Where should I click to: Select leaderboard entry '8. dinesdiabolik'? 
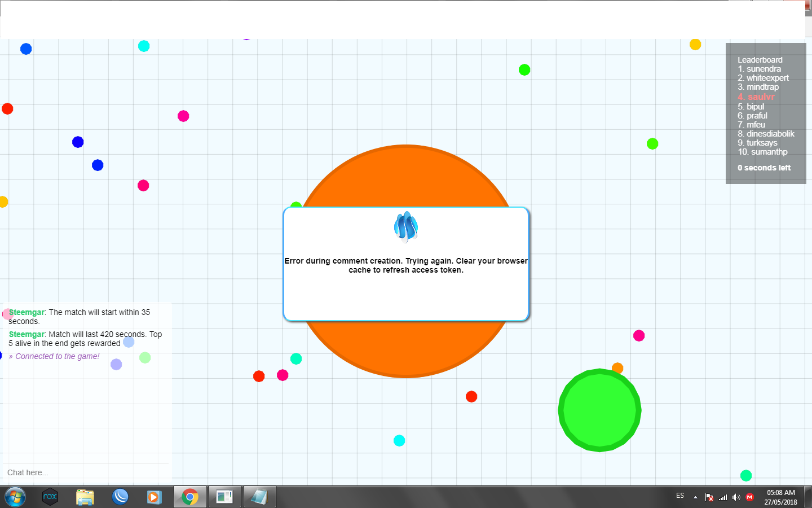(x=766, y=134)
